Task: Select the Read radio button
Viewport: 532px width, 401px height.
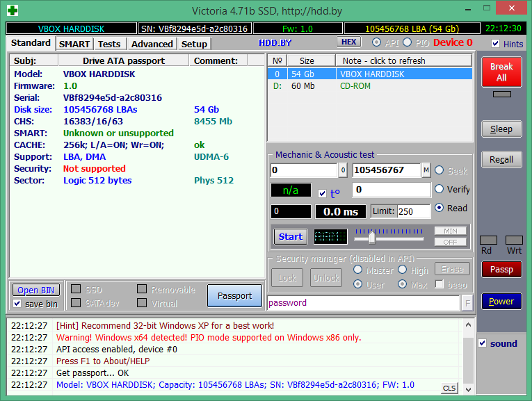Action: pyautogui.click(x=439, y=207)
